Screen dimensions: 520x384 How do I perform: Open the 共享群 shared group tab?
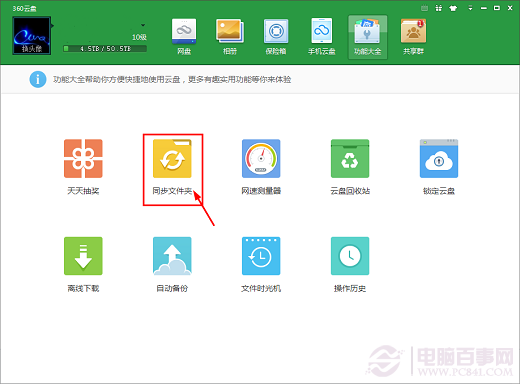[413, 37]
